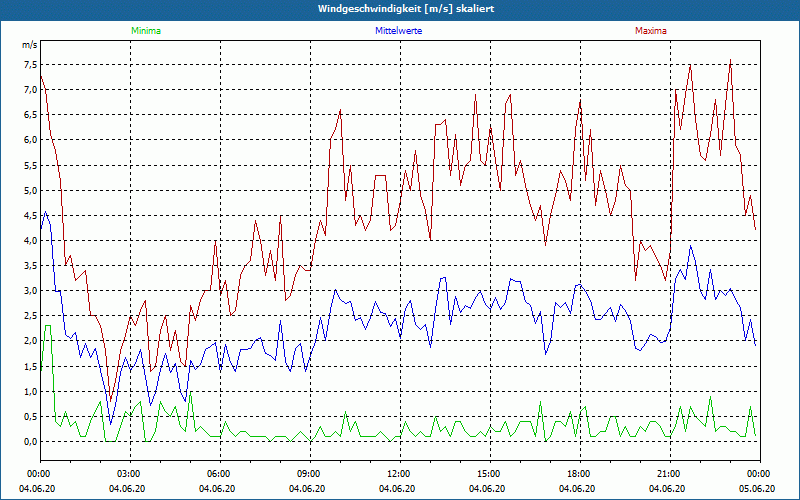Click the 0,5 y-axis value
800x500 pixels.
pos(30,417)
